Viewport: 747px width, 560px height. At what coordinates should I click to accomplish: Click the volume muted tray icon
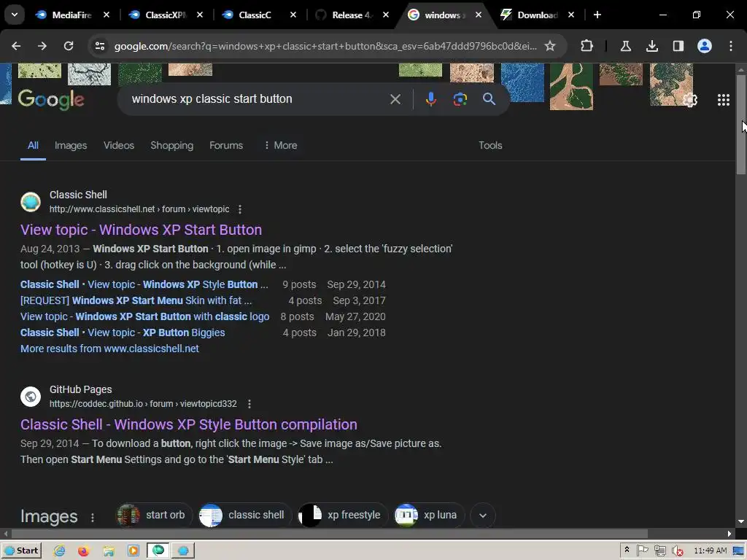(677, 551)
